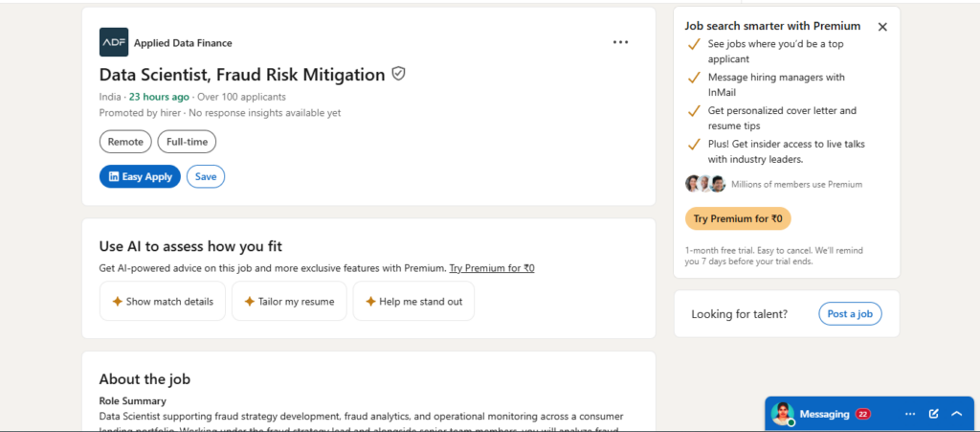Click the verified shield icon beside job title
The width and height of the screenshot is (980, 432).
(398, 74)
